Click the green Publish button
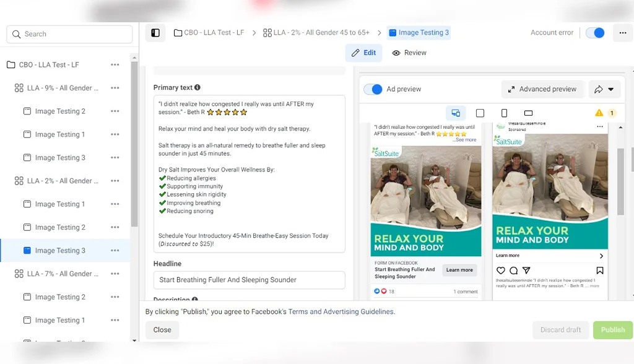The width and height of the screenshot is (634, 364). point(612,330)
